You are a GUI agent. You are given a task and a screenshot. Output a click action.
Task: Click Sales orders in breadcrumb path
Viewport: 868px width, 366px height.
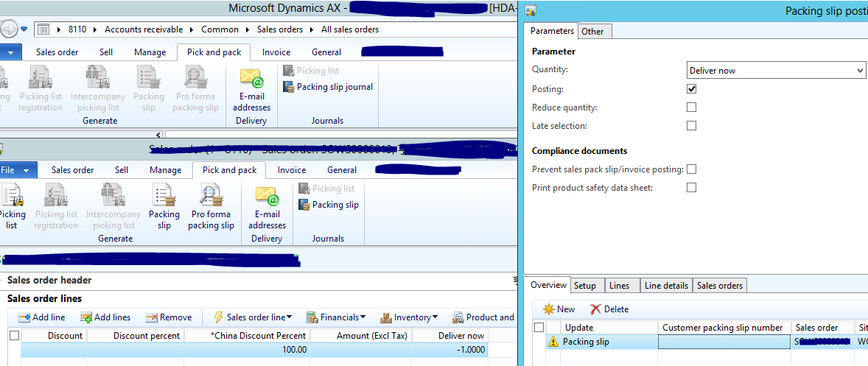click(x=280, y=29)
